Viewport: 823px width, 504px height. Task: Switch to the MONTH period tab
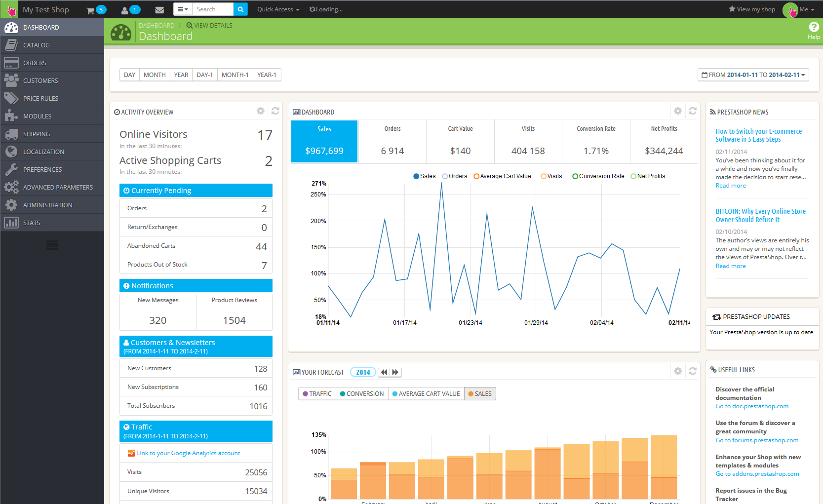pyautogui.click(x=155, y=75)
